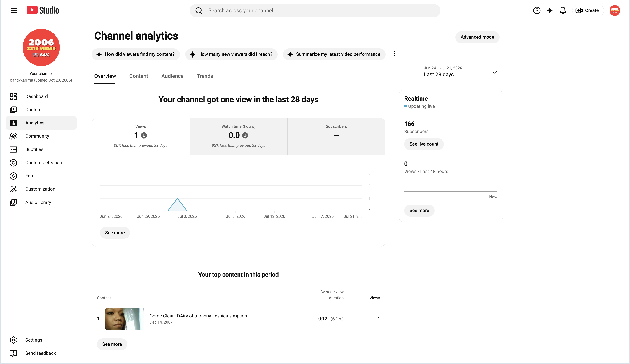
Task: Click the Average view duration header
Action: [x=332, y=295]
